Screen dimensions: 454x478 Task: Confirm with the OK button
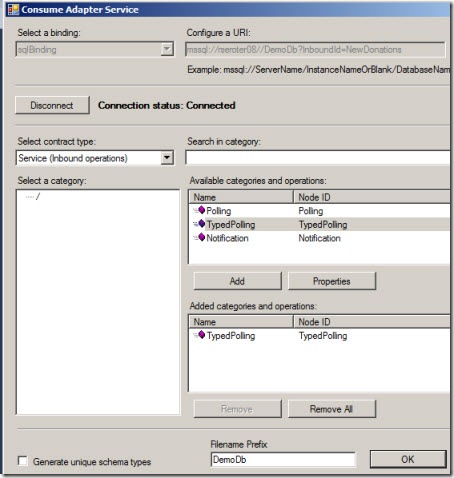click(408, 459)
